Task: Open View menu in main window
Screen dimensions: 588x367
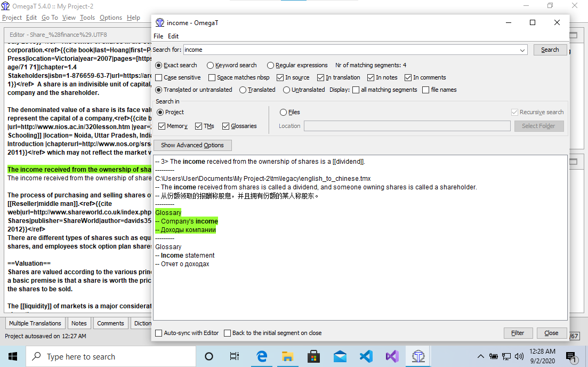Action: pyautogui.click(x=69, y=18)
